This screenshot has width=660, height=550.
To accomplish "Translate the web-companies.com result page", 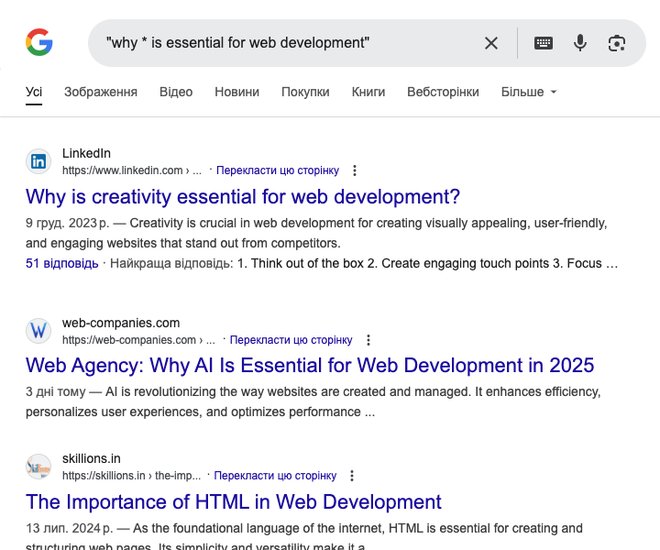I will point(291,340).
